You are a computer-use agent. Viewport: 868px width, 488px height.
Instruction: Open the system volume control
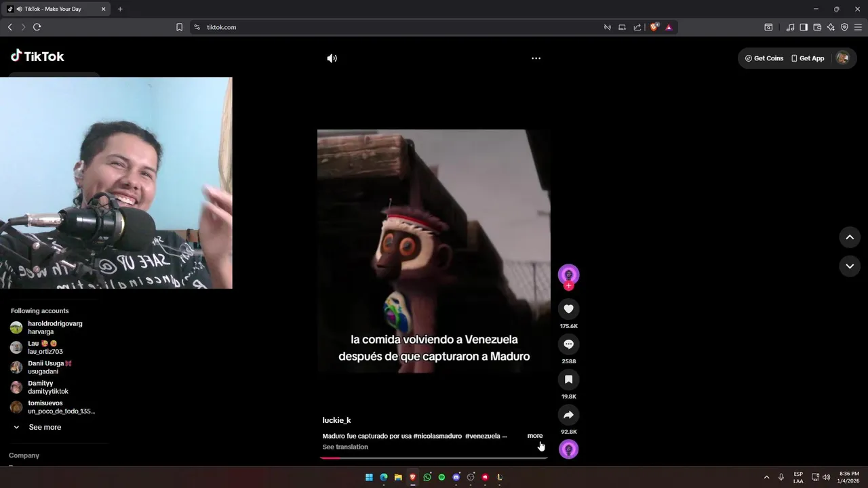pos(826,477)
